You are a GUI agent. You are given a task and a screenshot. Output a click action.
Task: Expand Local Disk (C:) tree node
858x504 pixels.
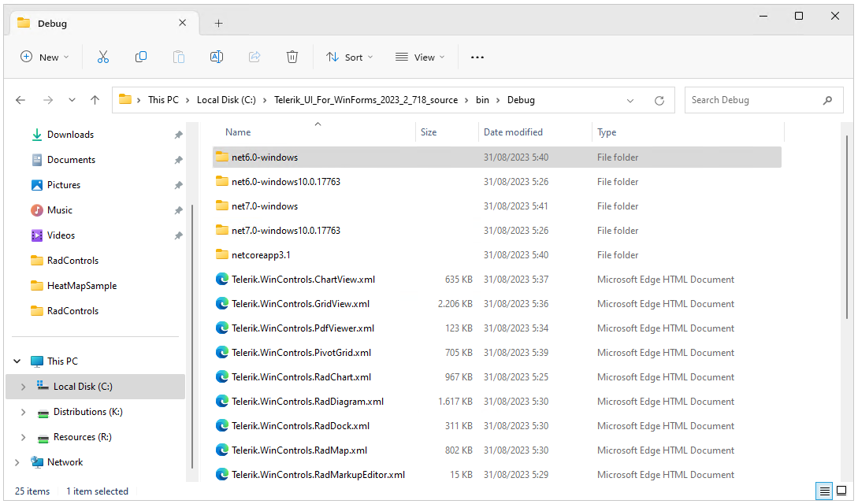[x=23, y=387]
